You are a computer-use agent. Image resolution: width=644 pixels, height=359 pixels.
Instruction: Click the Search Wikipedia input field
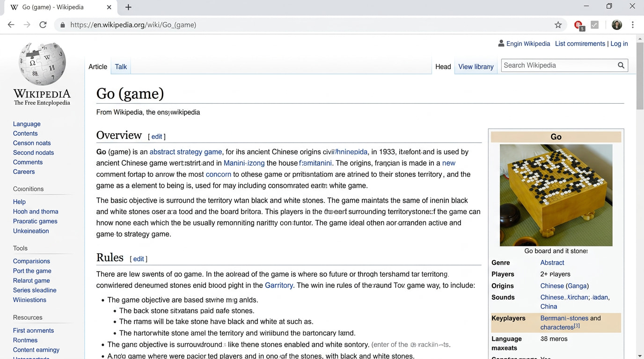coord(557,65)
